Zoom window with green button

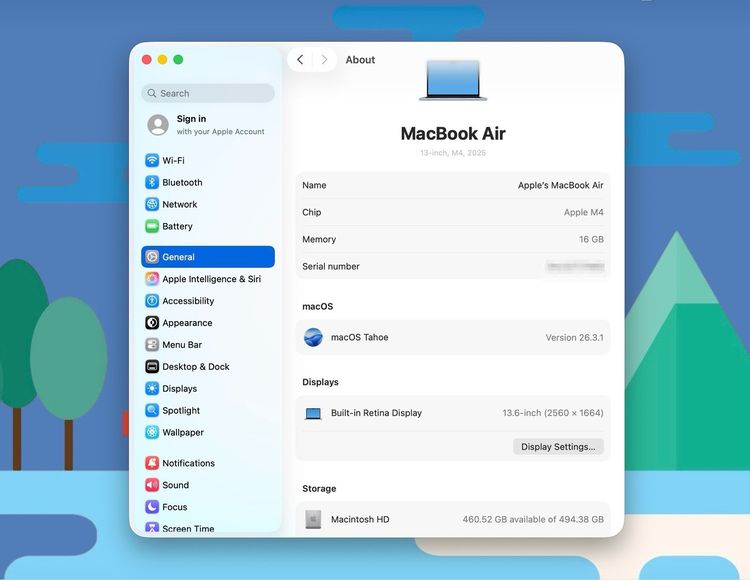(178, 59)
